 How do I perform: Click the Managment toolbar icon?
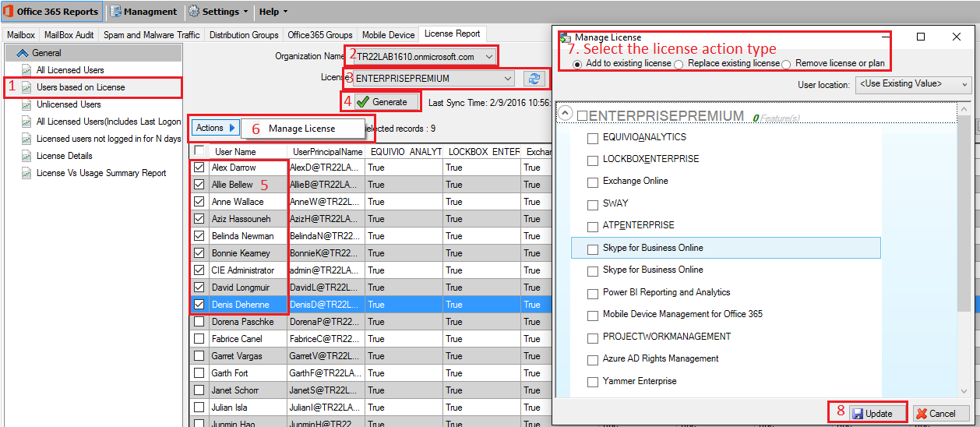[115, 12]
